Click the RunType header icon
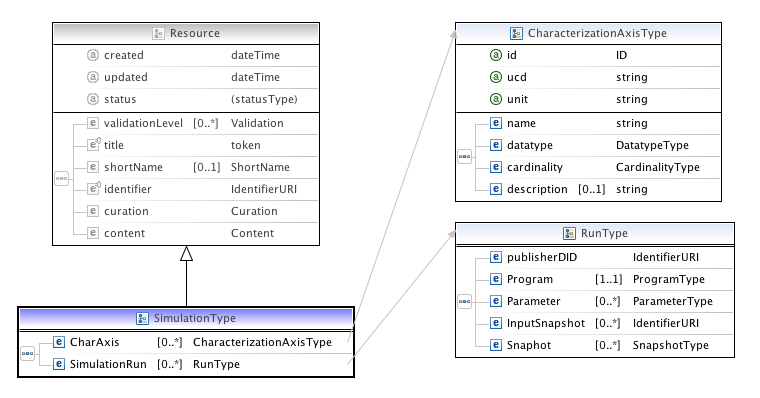760x398 pixels. 569,233
